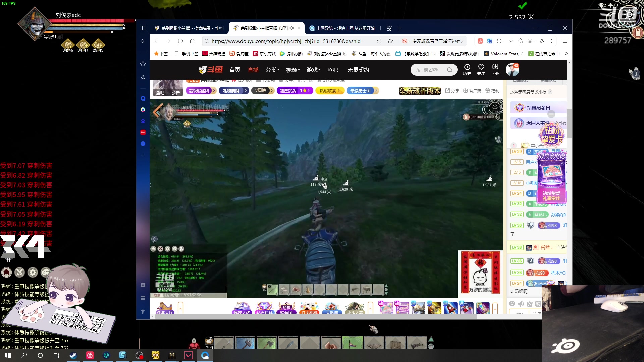Bookmark this page with the star toggle
Viewport: 644px width, 362px height.
[x=390, y=41]
